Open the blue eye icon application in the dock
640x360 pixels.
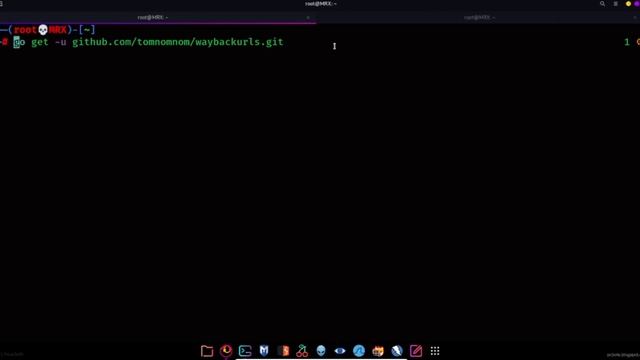[x=340, y=351]
